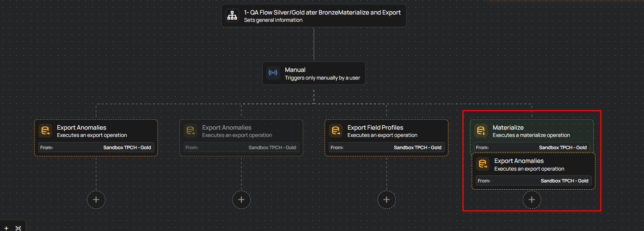Viewport: 644px width, 231px height.
Task: Add a step below the dimmed Export Anomalies
Action: (x=241, y=200)
